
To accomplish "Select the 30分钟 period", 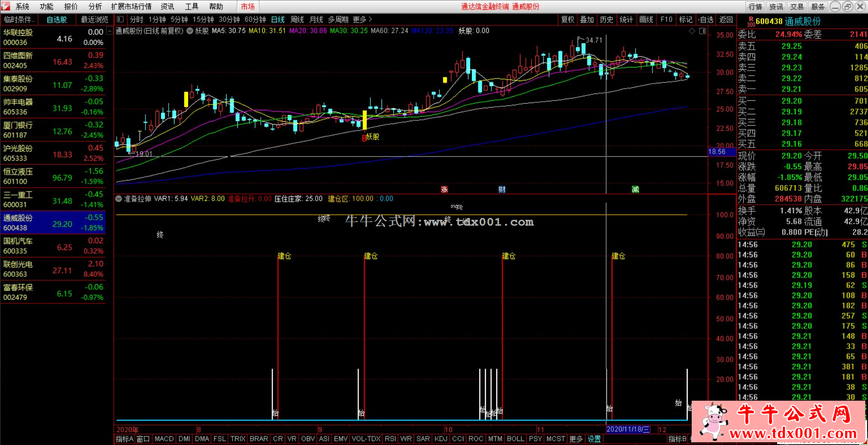I will 229,19.
